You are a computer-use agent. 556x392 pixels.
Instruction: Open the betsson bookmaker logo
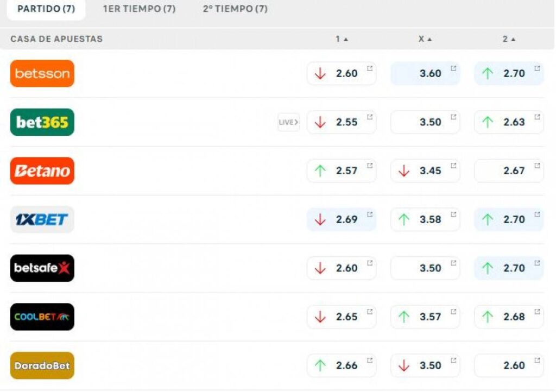42,73
